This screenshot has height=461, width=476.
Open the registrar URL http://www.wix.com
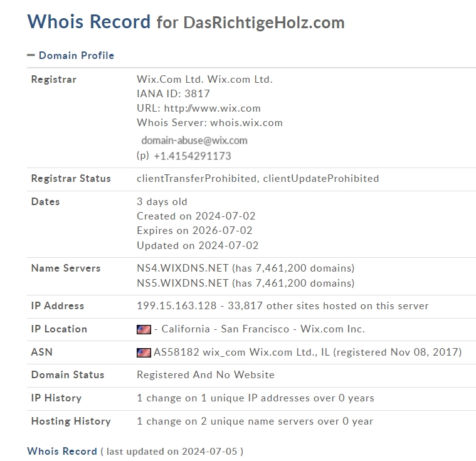coord(212,108)
